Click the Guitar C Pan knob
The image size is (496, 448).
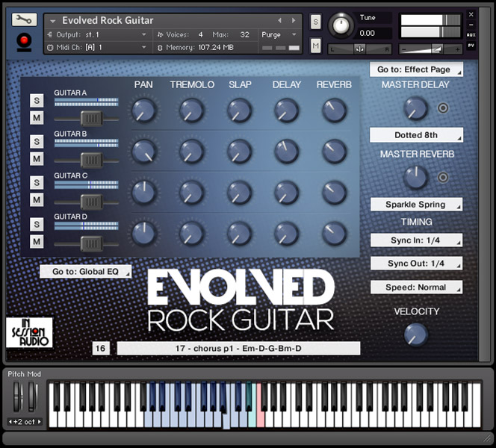tap(144, 192)
